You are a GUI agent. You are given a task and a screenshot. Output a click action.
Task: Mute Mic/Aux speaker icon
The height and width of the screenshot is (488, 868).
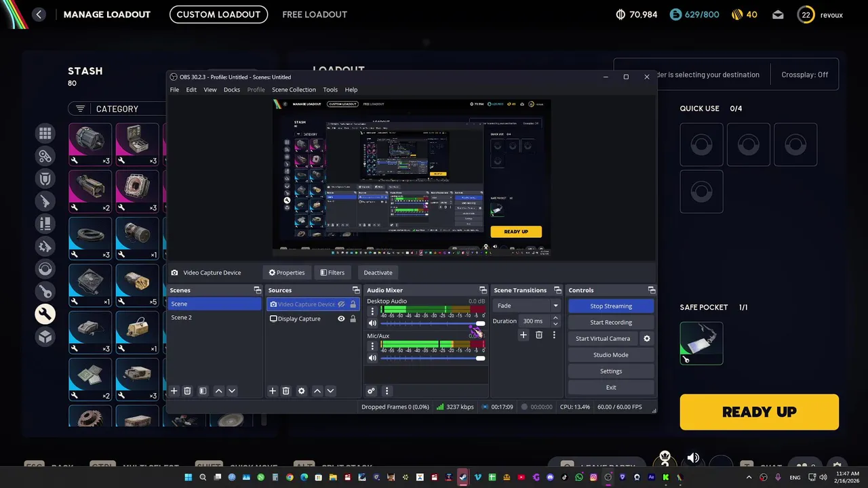click(372, 358)
